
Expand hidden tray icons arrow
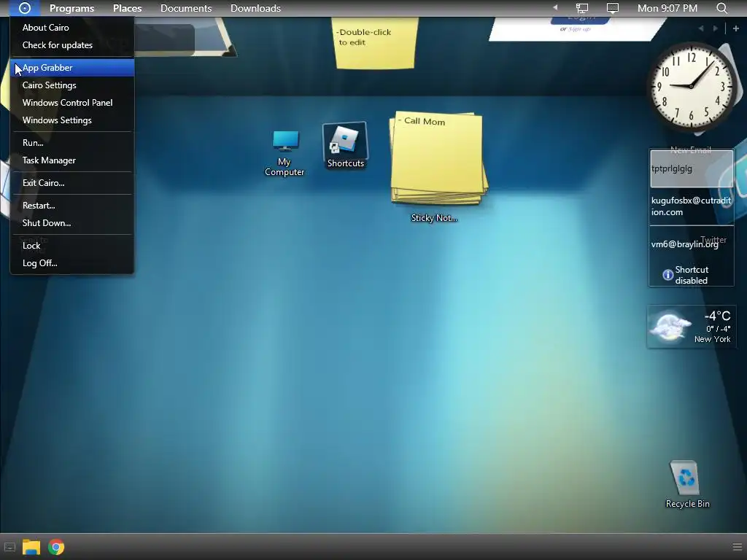pyautogui.click(x=555, y=7)
